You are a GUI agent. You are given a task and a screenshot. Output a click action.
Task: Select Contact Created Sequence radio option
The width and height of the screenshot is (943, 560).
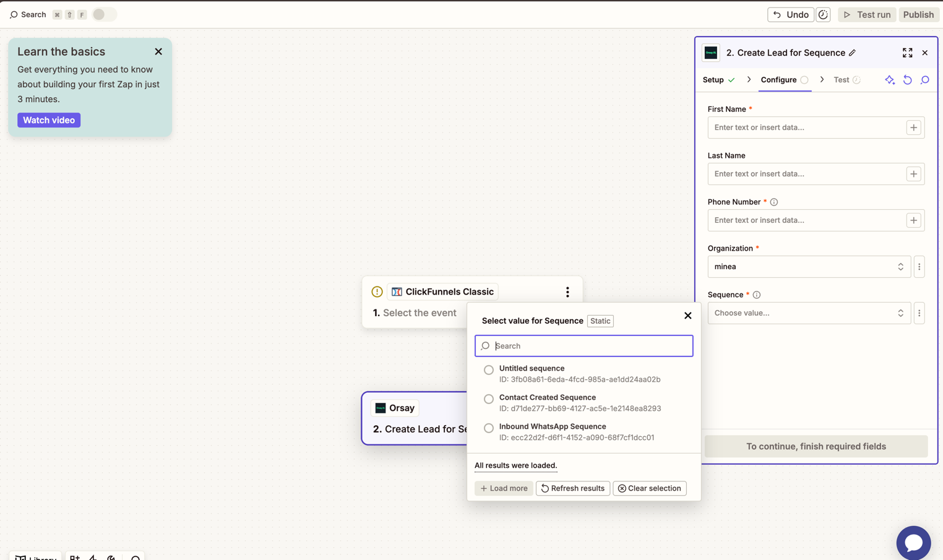coord(489,399)
